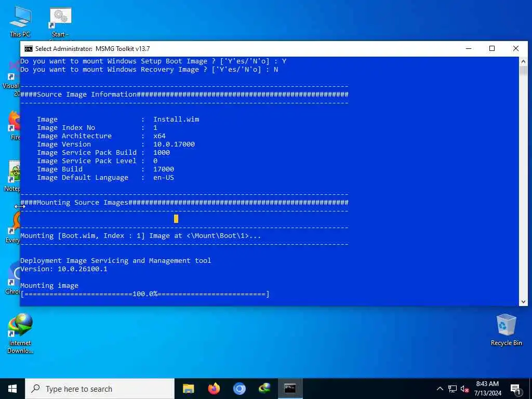Click the console scrollbar down arrow
Viewport: 532px width, 399px height.
click(x=523, y=302)
